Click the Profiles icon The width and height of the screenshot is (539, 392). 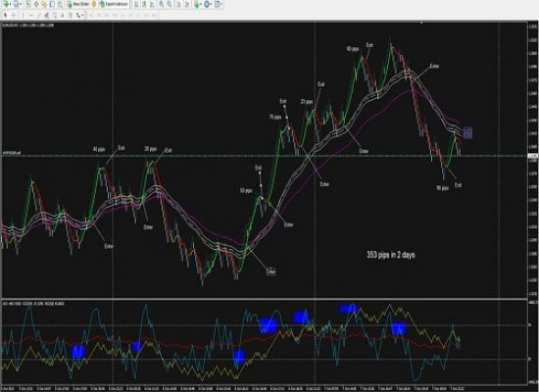pos(16,4)
